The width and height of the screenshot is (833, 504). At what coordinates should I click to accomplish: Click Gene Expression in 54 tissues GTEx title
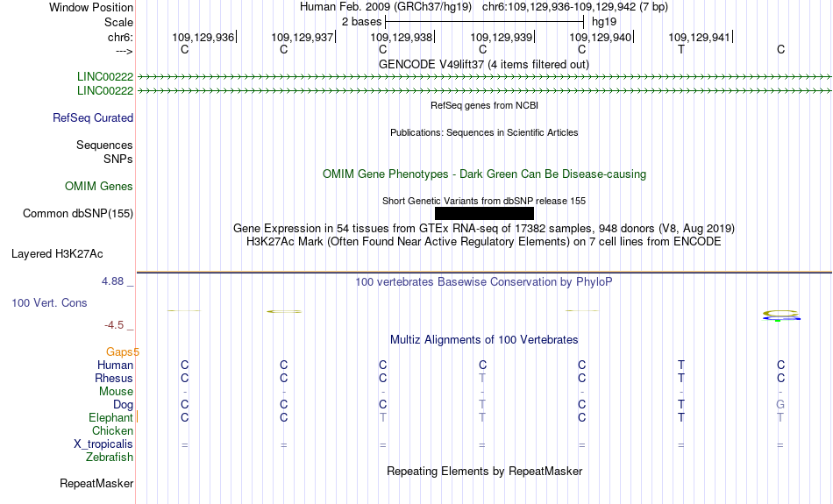click(x=484, y=229)
